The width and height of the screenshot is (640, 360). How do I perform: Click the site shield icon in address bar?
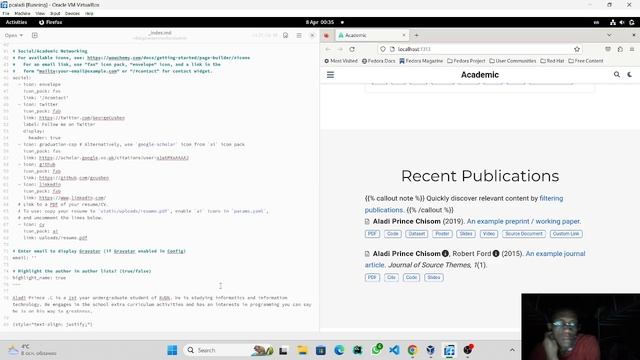[383, 49]
